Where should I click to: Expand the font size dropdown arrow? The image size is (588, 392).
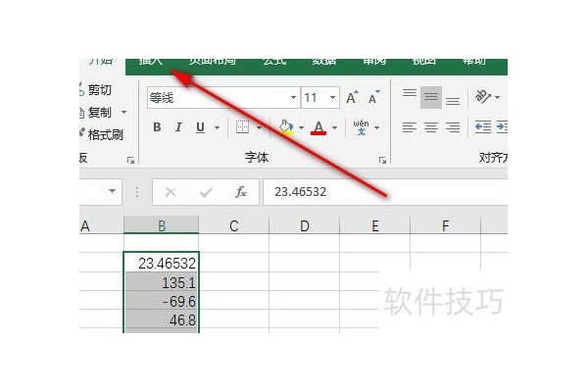click(332, 98)
